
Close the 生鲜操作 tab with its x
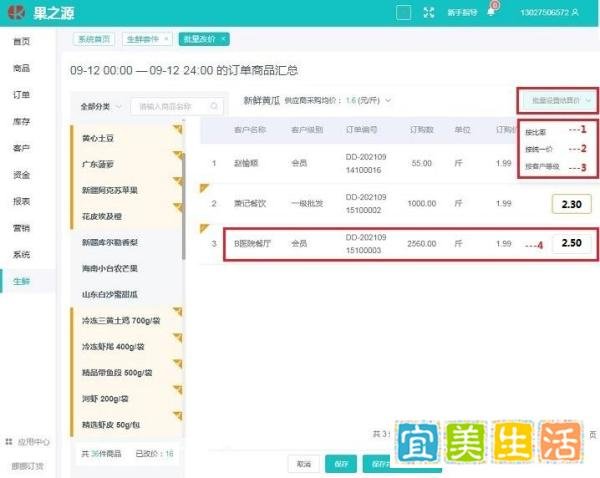(x=166, y=39)
